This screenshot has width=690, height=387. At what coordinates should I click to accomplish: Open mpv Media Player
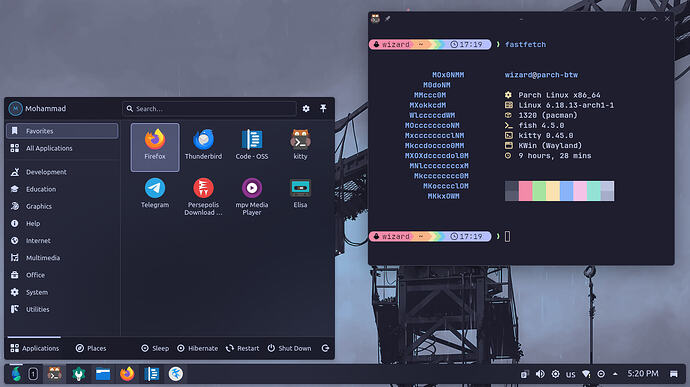tap(252, 196)
